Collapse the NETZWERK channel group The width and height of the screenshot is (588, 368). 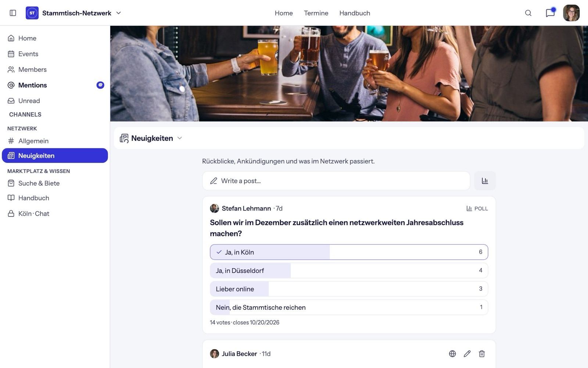[x=22, y=128]
